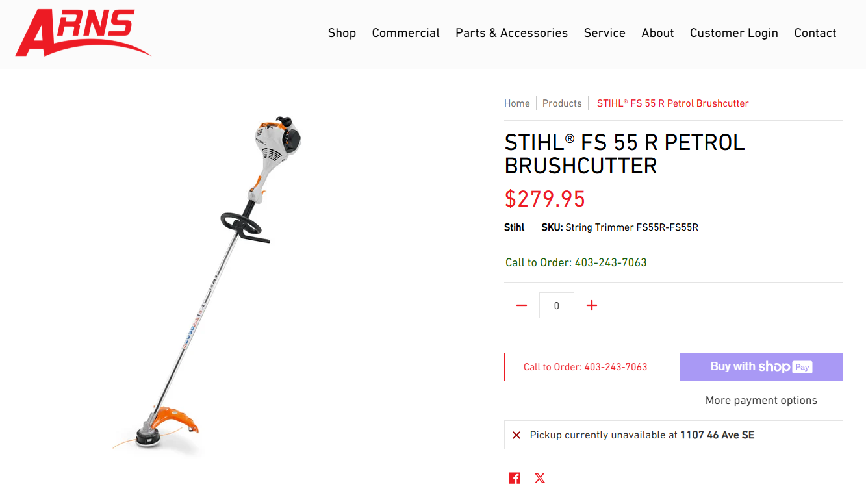Decrease quantity with minus icon

click(x=522, y=305)
